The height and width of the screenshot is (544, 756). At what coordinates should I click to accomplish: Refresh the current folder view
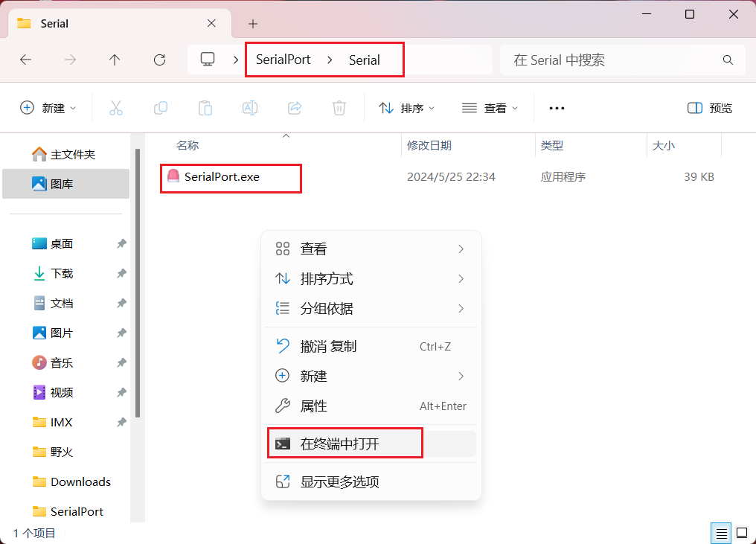coord(159,60)
